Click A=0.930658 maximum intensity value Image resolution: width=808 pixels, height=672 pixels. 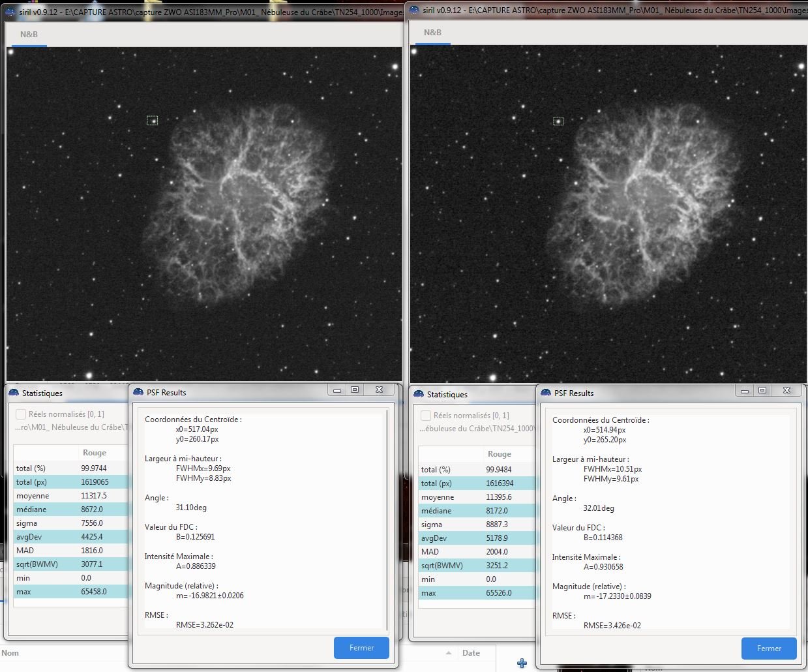[603, 566]
